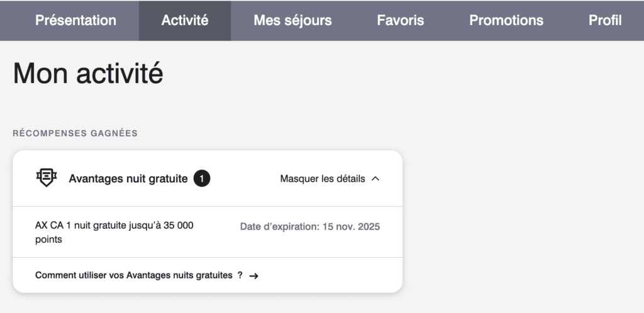Open the Présentation tab
Screen dimensions: 644x313
pyautogui.click(x=75, y=20)
